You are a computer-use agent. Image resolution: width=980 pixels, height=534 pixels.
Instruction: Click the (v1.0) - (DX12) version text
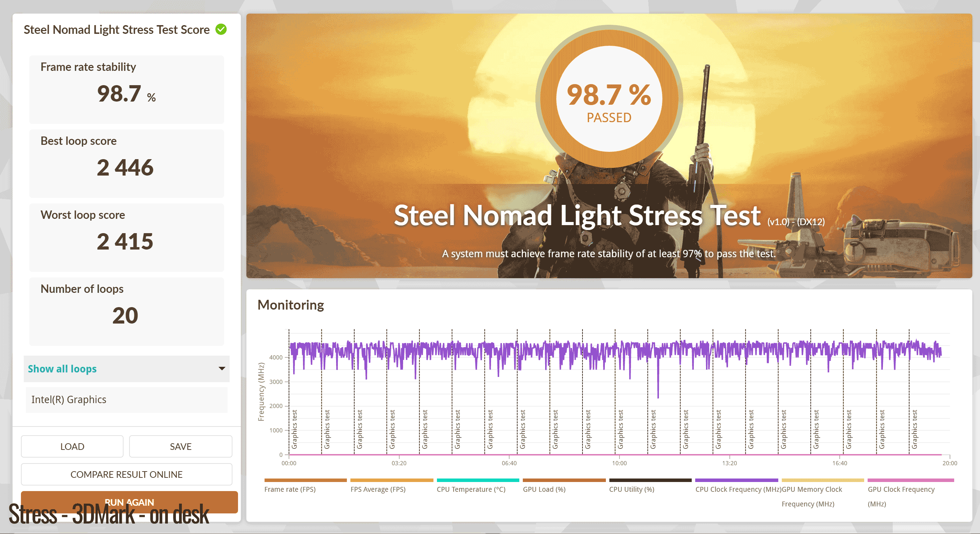pyautogui.click(x=796, y=222)
